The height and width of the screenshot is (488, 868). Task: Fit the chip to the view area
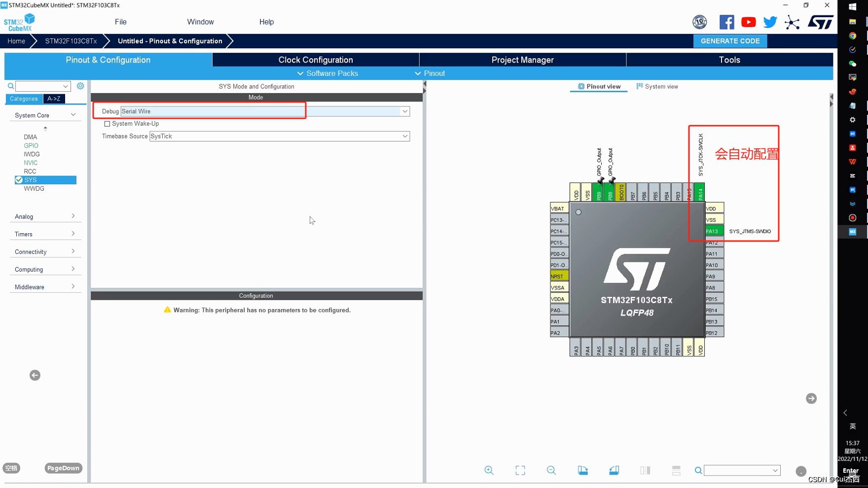coord(520,470)
